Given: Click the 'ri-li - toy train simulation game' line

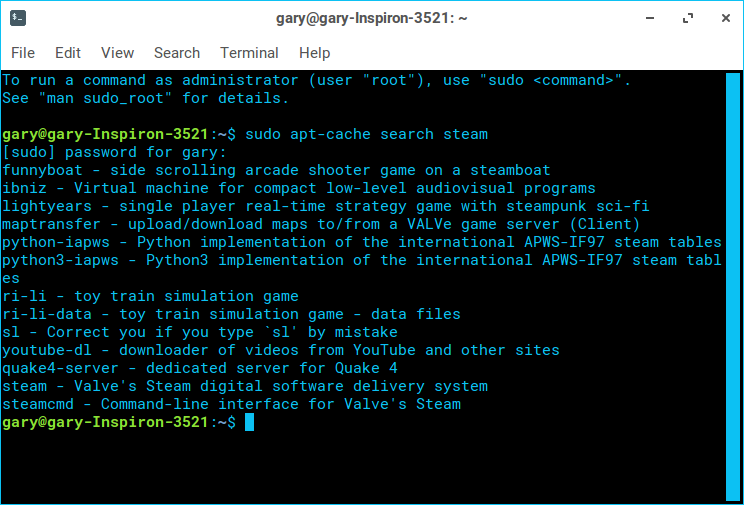Looking at the screenshot, I should click(x=150, y=297).
